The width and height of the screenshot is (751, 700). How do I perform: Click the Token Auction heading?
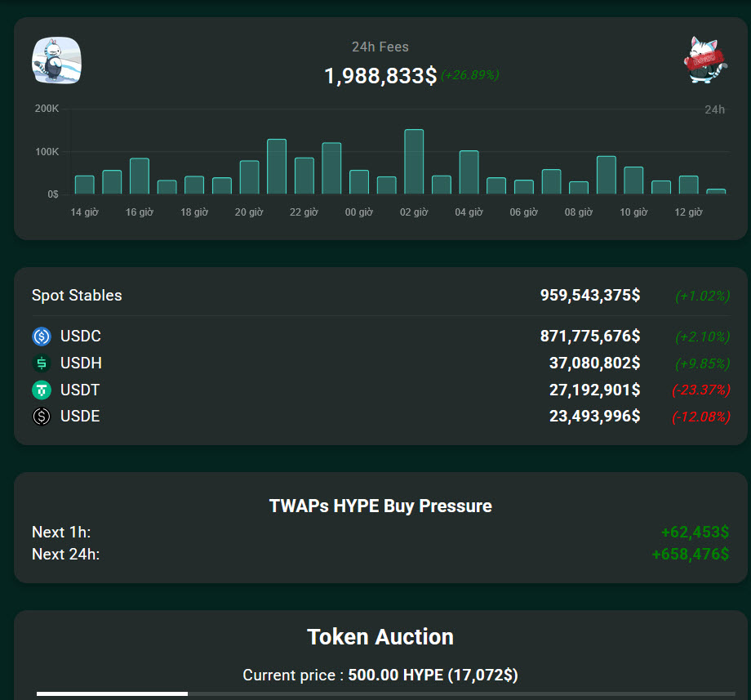[x=380, y=637]
